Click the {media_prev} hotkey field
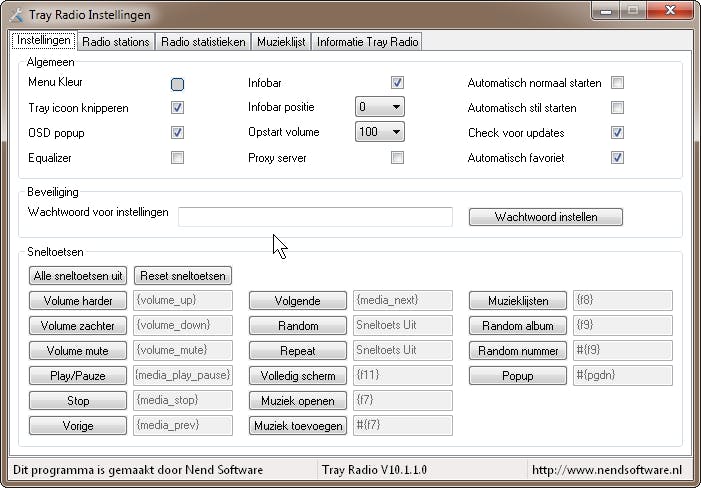701x488 pixels. pos(183,425)
